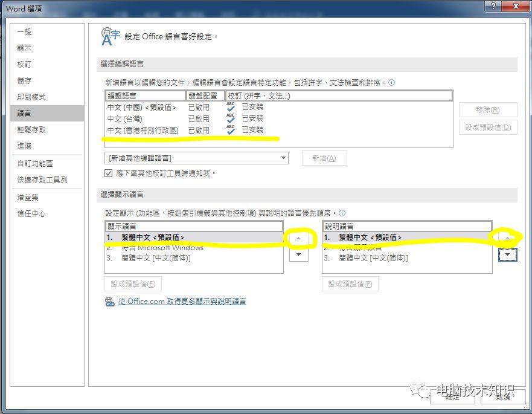The width and height of the screenshot is (532, 414).
Task: Select 中文 (台灣) editing language row
Action: pos(278,119)
